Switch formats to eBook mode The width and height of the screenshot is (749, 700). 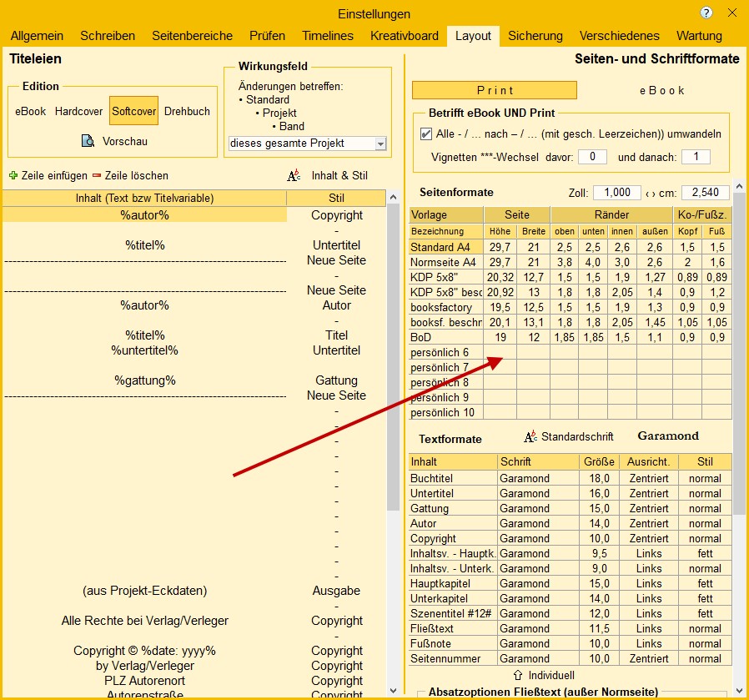click(662, 90)
